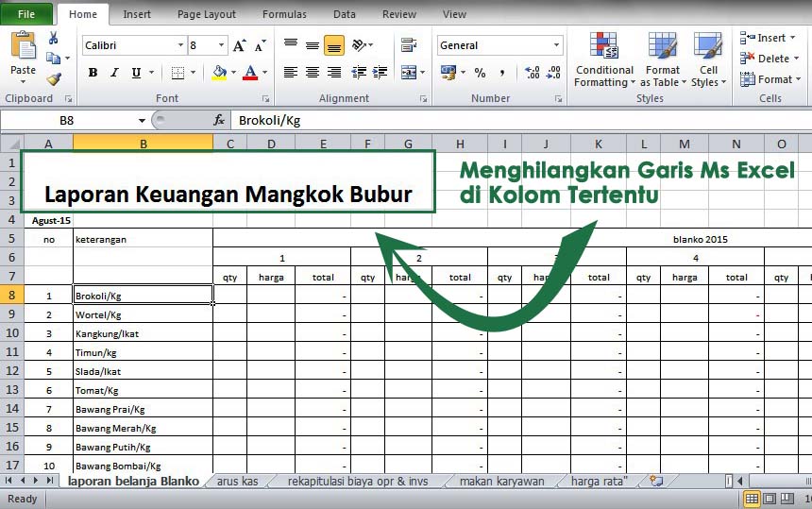Toggle Middle Align
Viewport: 812px width, 509px height.
313,45
